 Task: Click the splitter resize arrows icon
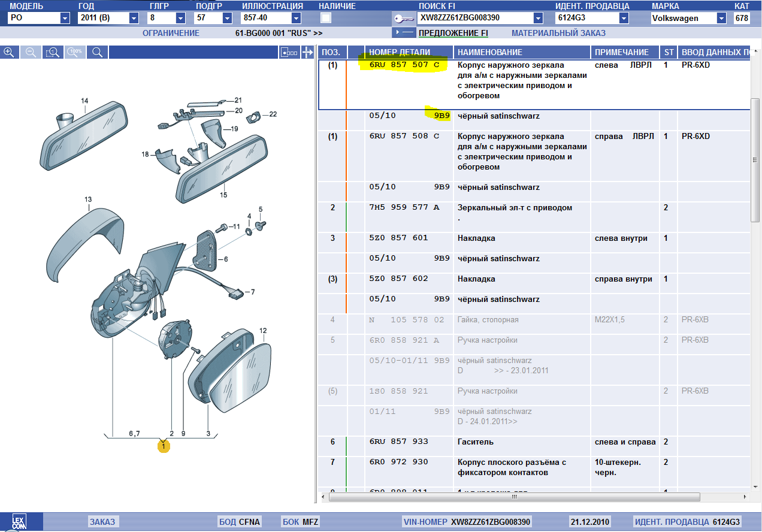[308, 53]
